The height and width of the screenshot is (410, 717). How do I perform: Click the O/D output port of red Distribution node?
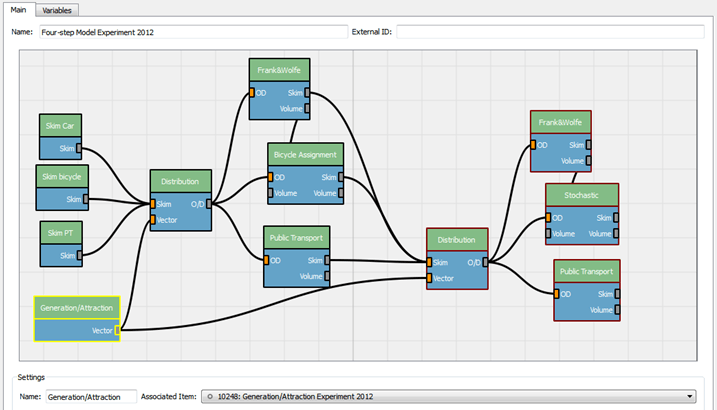[x=485, y=262]
